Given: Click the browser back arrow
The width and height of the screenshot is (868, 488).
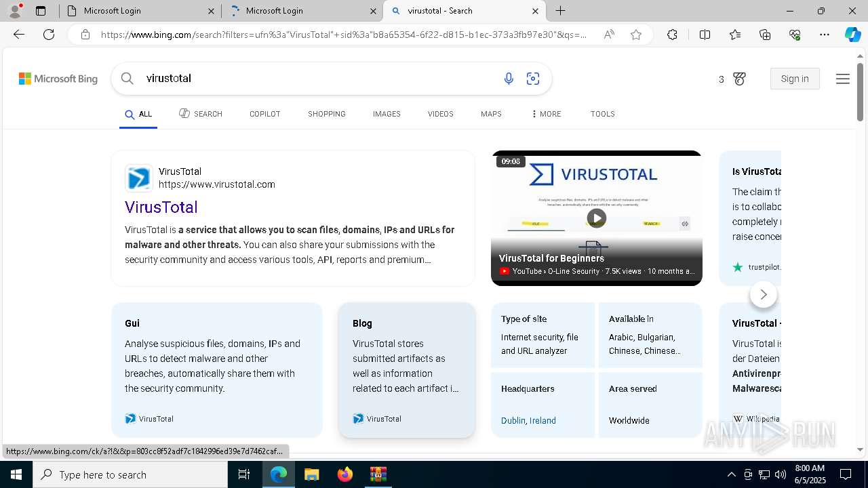Looking at the screenshot, I should (19, 35).
